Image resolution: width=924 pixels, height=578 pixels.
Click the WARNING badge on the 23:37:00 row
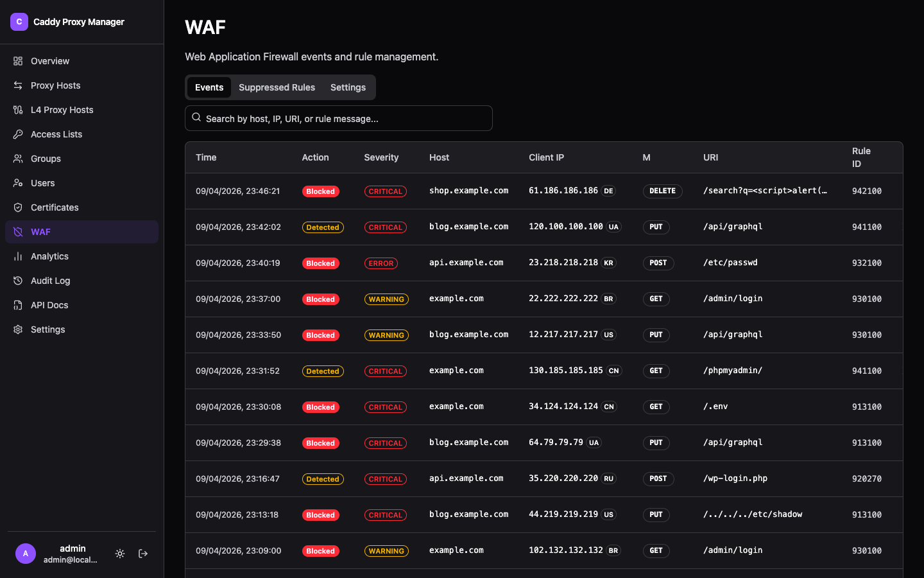point(386,299)
